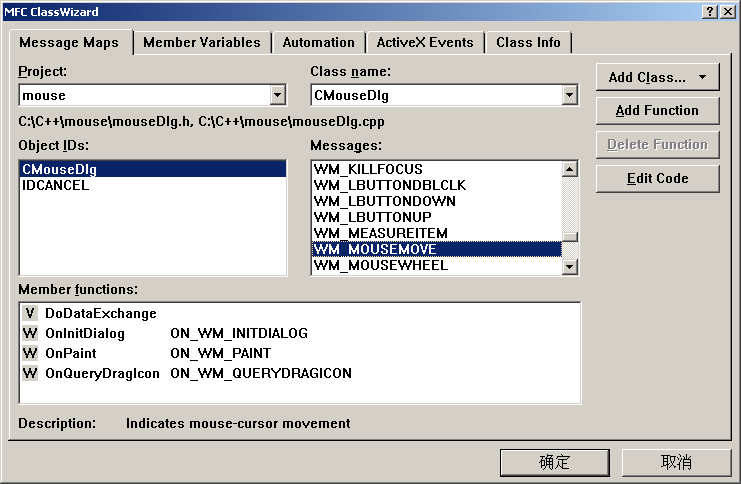Expand the Project dropdown arrow
Image resolution: width=741 pixels, height=484 pixels.
pyautogui.click(x=277, y=95)
